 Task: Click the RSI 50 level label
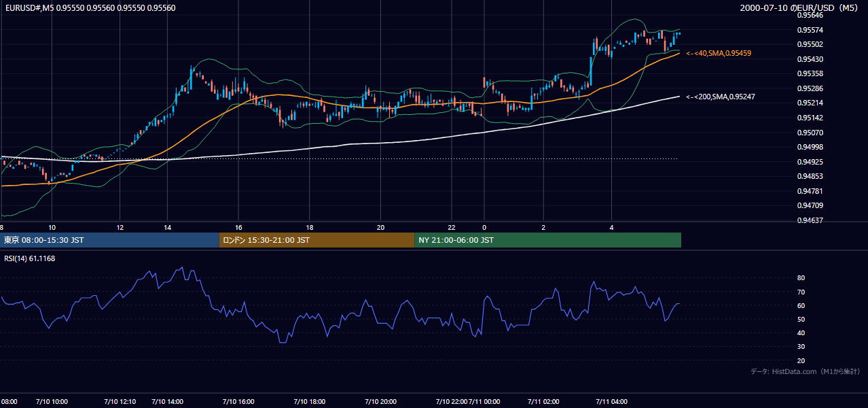coord(801,319)
